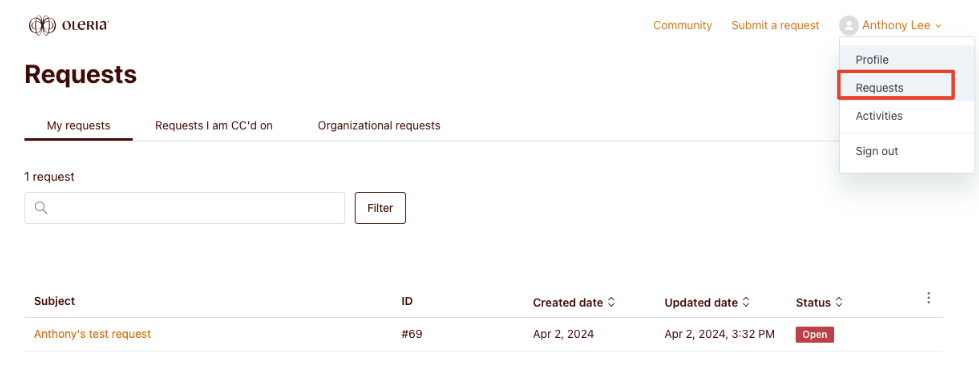Open Submit a request link
This screenshot has width=979, height=367.
(x=775, y=26)
